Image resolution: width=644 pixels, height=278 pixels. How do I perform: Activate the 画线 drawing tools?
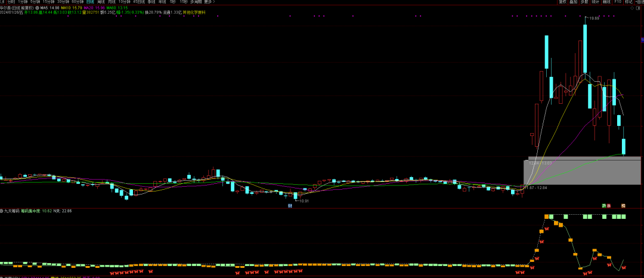[606, 2]
